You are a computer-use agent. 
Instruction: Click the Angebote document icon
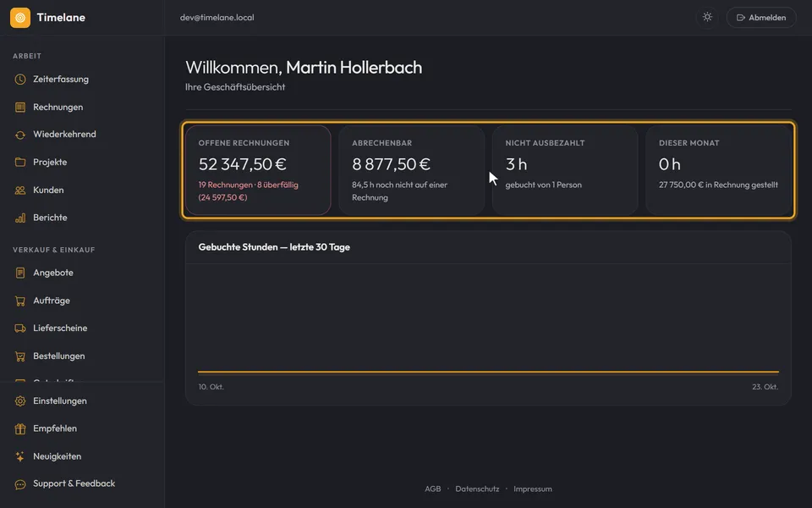click(20, 273)
